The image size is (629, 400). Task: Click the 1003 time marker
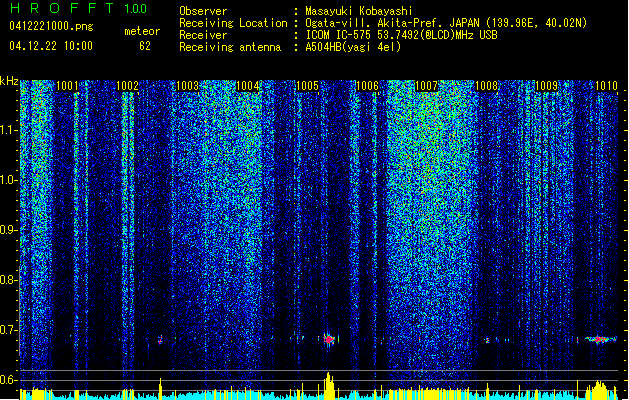[187, 85]
